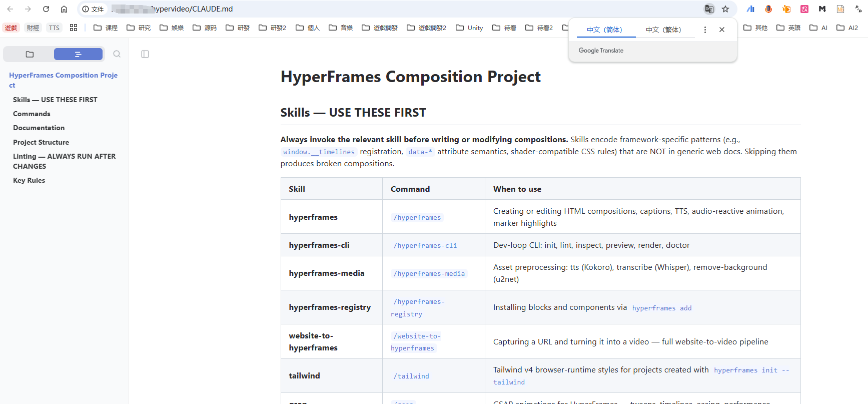
Task: Open the apps grid shortcut in bookmarks bar
Action: click(74, 28)
